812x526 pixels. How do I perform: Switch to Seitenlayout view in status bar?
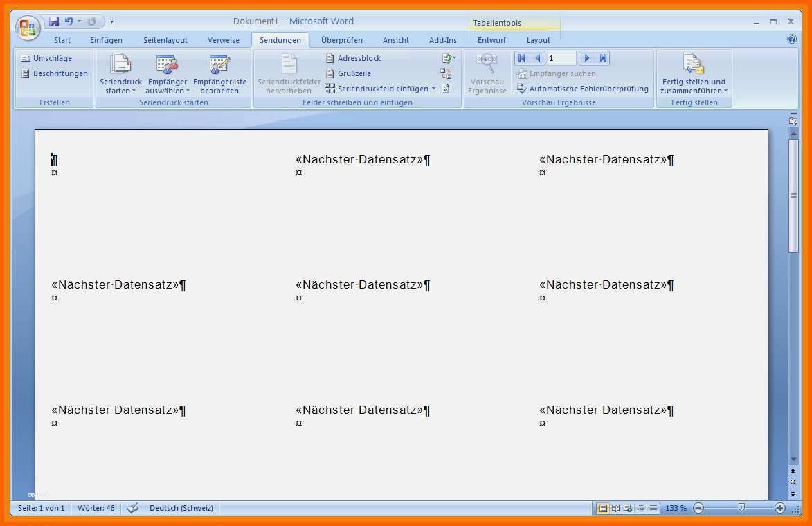(603, 509)
